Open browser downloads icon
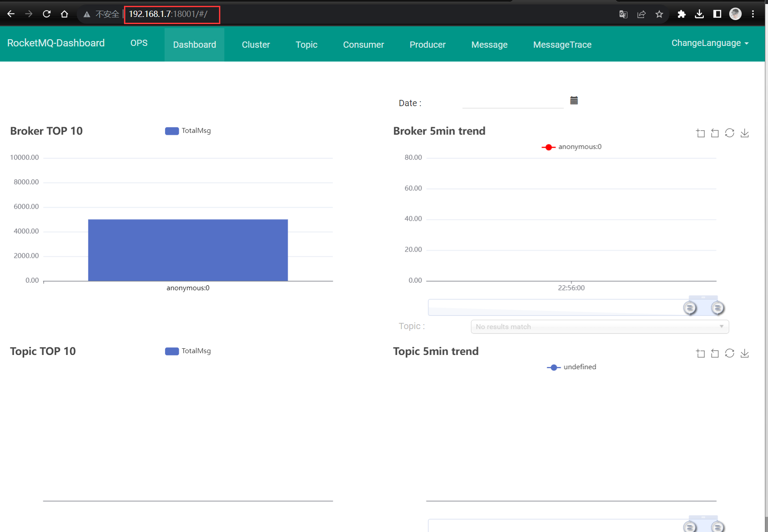 (x=699, y=14)
